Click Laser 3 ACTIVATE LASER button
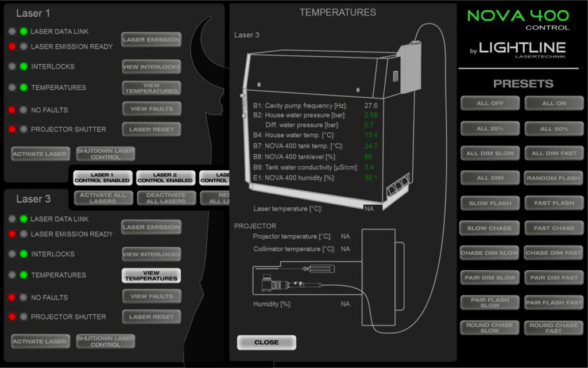Image resolution: width=588 pixels, height=368 pixels. pyautogui.click(x=40, y=342)
